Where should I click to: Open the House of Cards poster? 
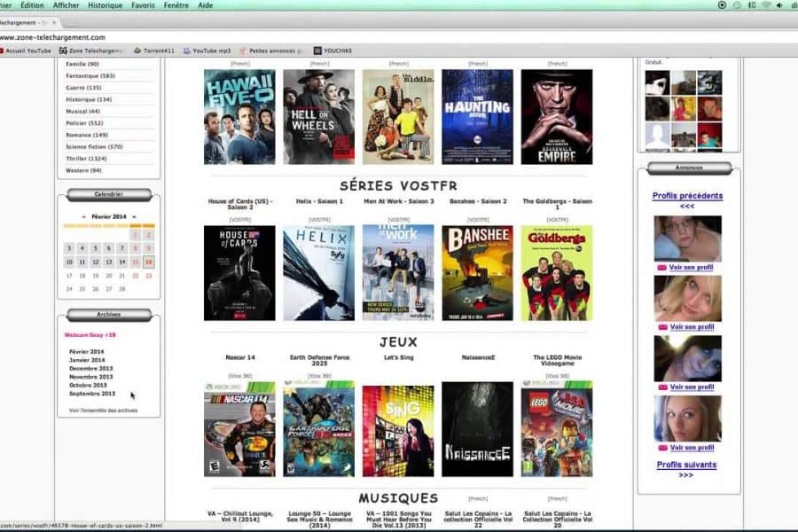pos(239,272)
